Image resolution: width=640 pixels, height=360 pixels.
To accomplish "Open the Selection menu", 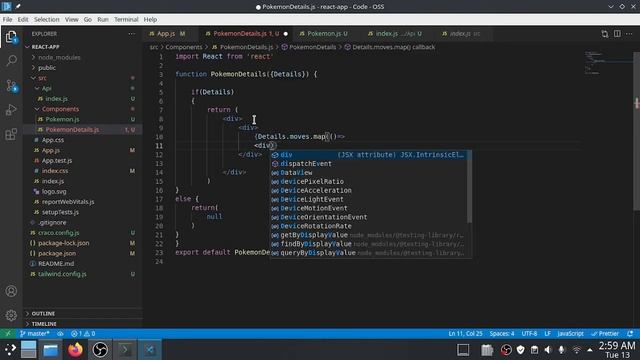I will point(47,19).
